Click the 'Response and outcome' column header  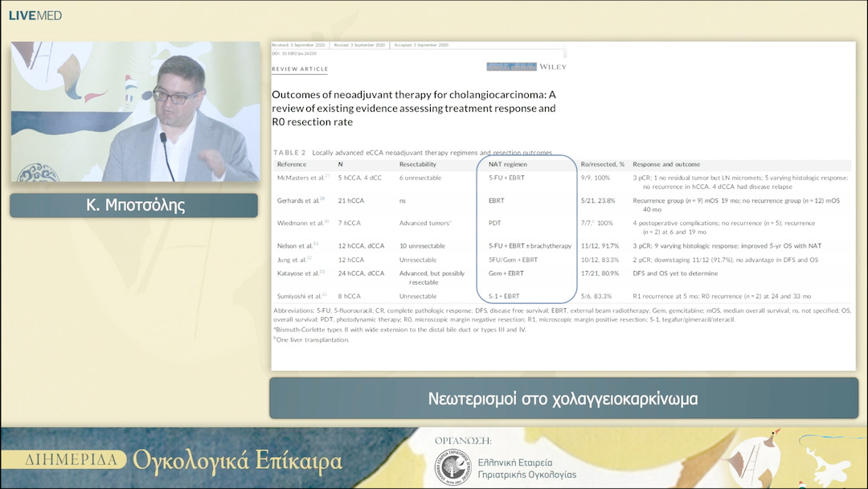(666, 165)
